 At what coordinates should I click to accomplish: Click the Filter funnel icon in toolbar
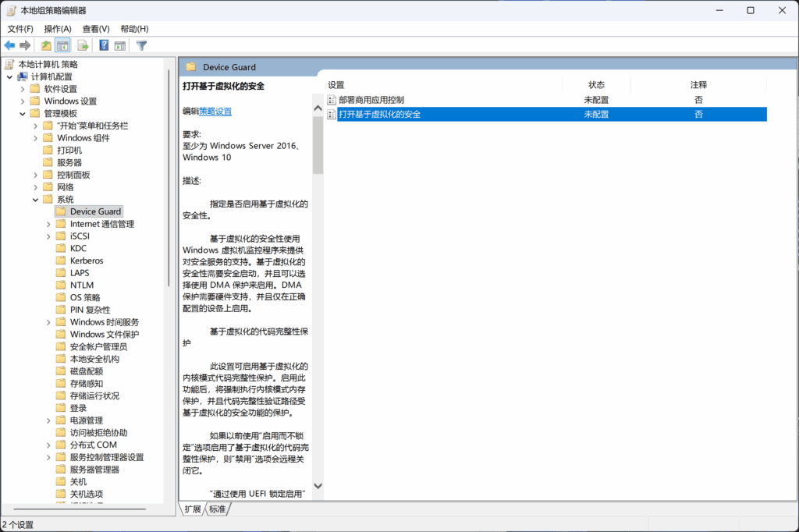tap(141, 45)
